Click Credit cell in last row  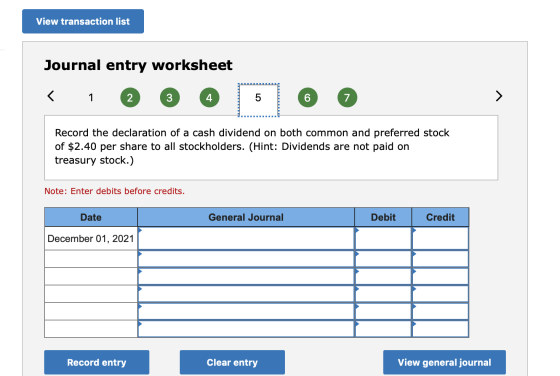coord(440,329)
